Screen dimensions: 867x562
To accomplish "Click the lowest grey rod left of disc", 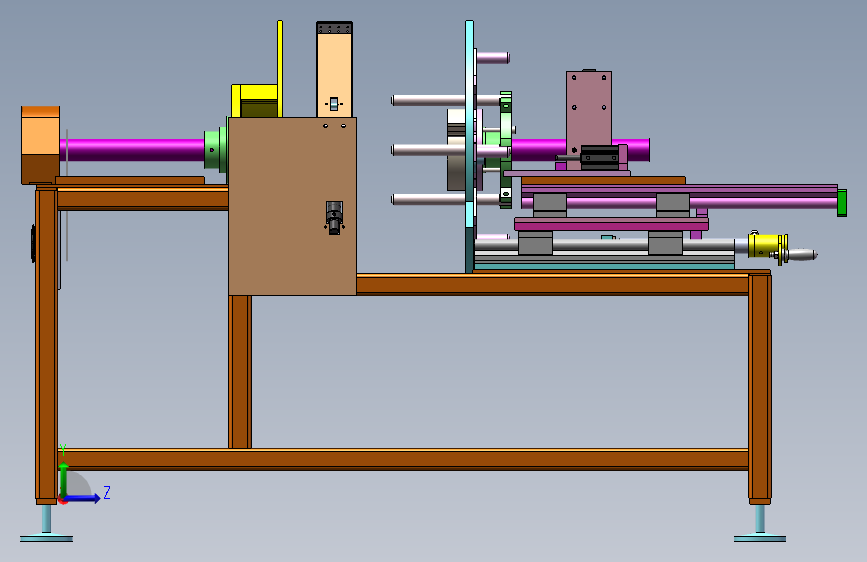I will [427, 199].
